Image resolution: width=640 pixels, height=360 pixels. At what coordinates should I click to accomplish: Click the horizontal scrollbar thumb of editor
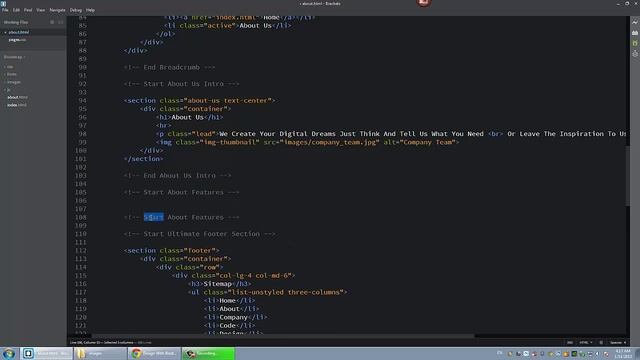click(x=283, y=336)
